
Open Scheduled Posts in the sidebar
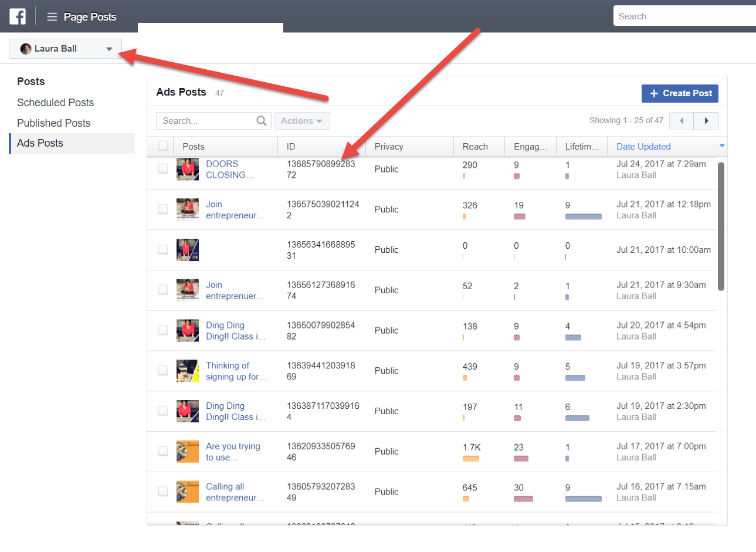55,103
